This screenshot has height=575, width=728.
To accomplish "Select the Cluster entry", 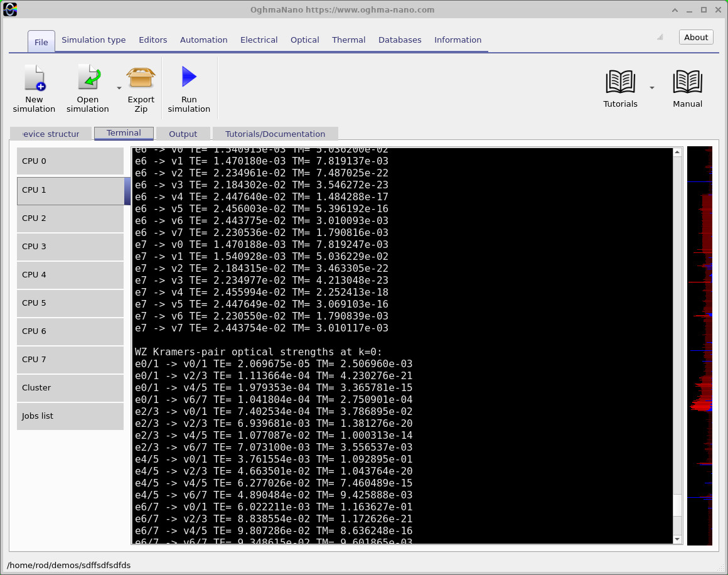I will click(70, 388).
